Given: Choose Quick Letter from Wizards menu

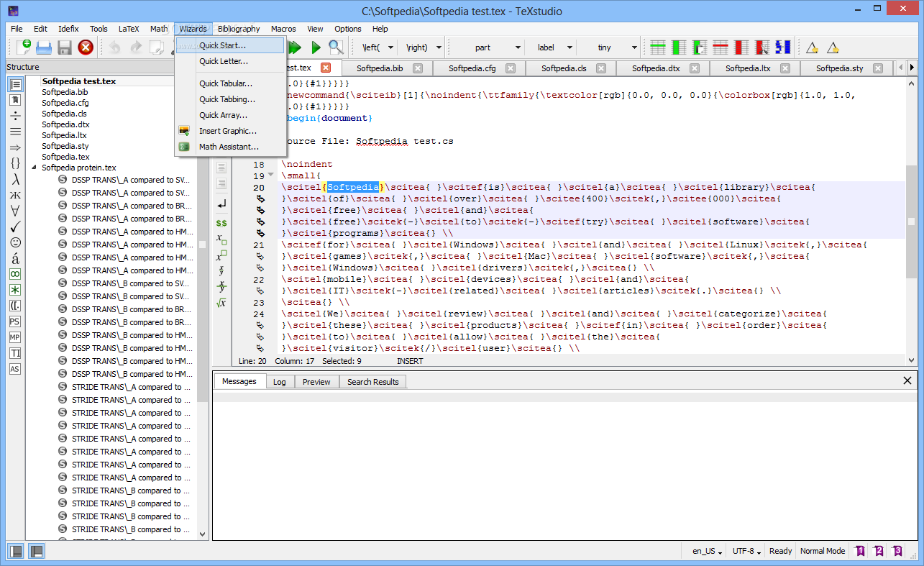Looking at the screenshot, I should point(231,61).
